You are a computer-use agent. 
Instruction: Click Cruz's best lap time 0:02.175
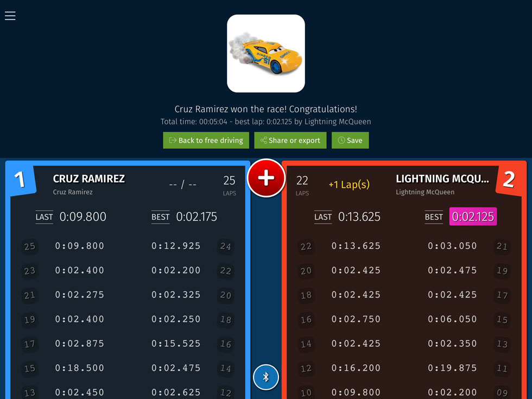click(197, 217)
